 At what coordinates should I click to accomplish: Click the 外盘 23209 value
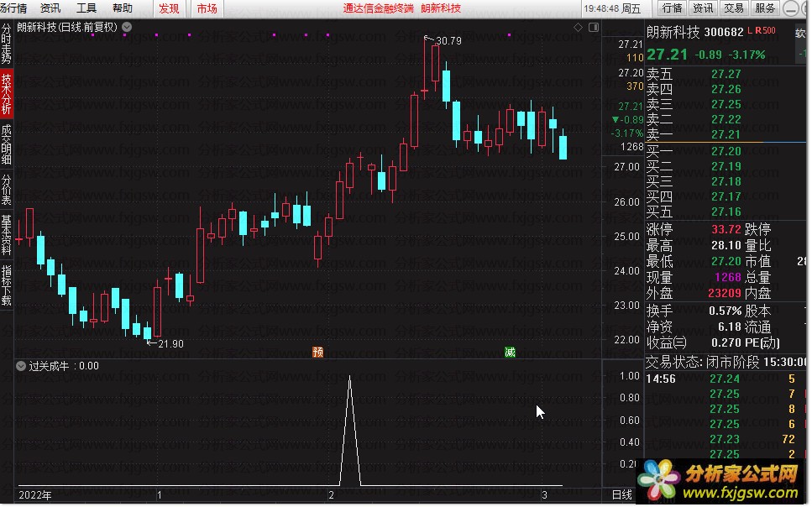725,293
